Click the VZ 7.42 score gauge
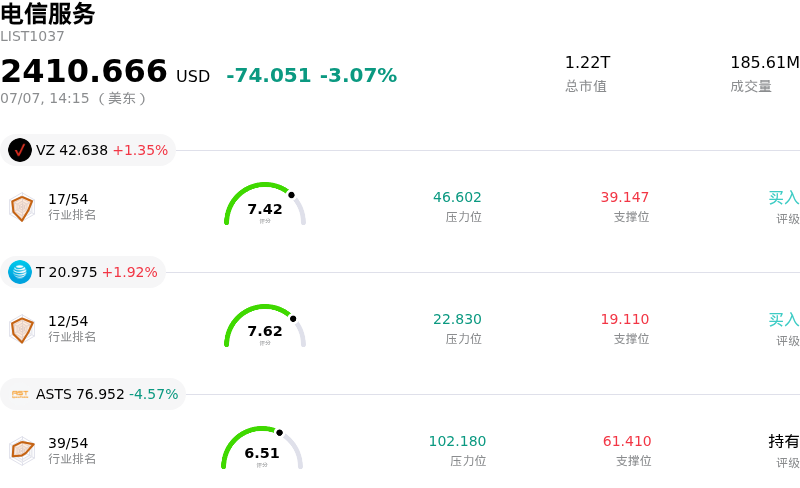Screen dimensions: 800x488 coord(265,204)
